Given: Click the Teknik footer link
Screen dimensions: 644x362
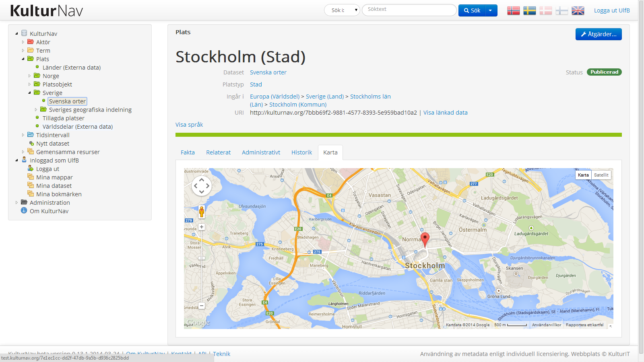Looking at the screenshot, I should [222, 354].
